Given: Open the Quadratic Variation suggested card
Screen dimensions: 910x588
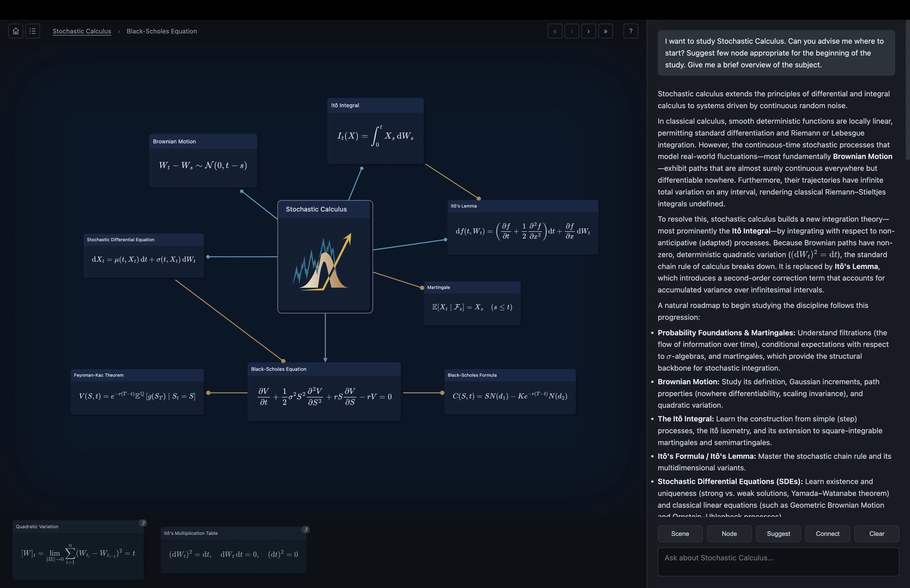Looking at the screenshot, I should pyautogui.click(x=78, y=550).
